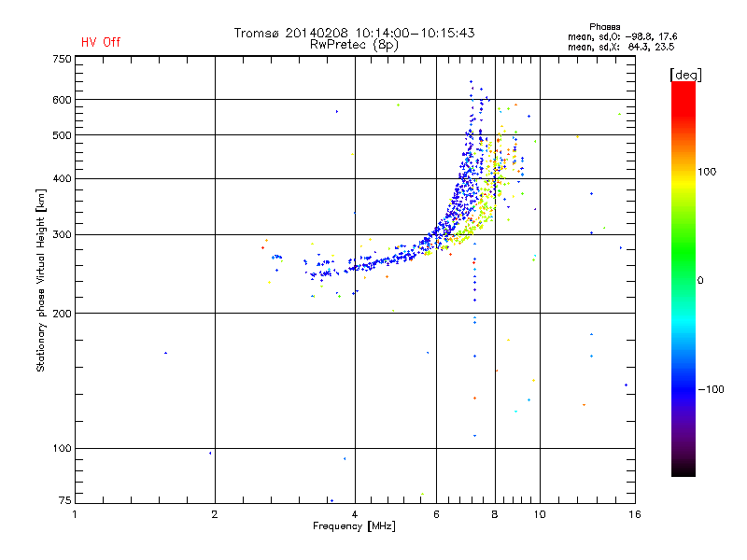
Task: Click the 100 tick label beside colorbar
Action: (709, 173)
